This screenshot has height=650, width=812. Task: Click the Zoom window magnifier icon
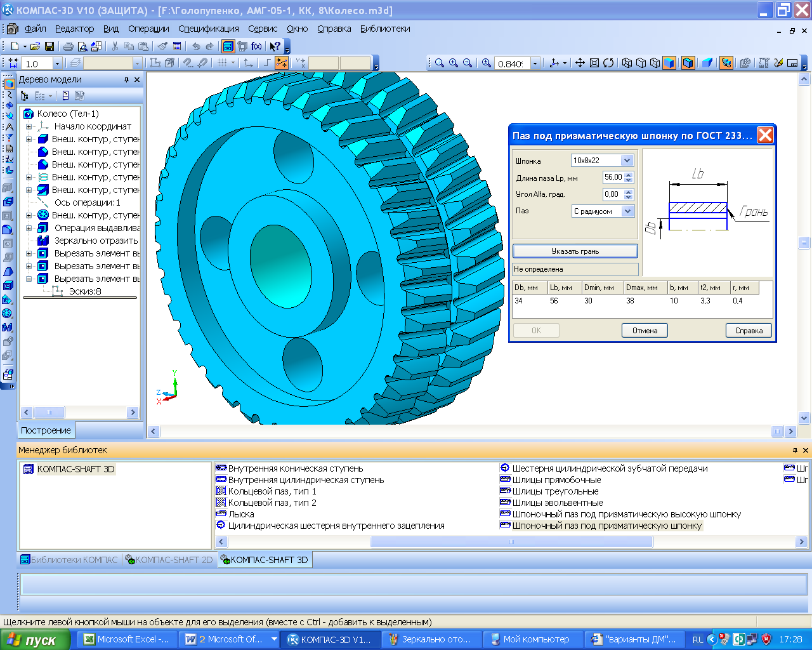pos(439,63)
